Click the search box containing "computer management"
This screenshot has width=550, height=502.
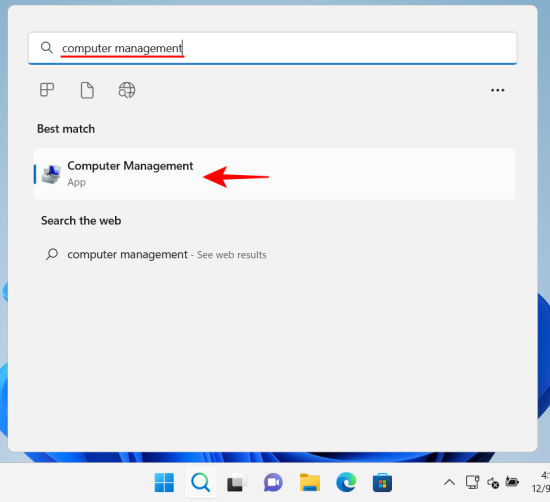(x=273, y=48)
